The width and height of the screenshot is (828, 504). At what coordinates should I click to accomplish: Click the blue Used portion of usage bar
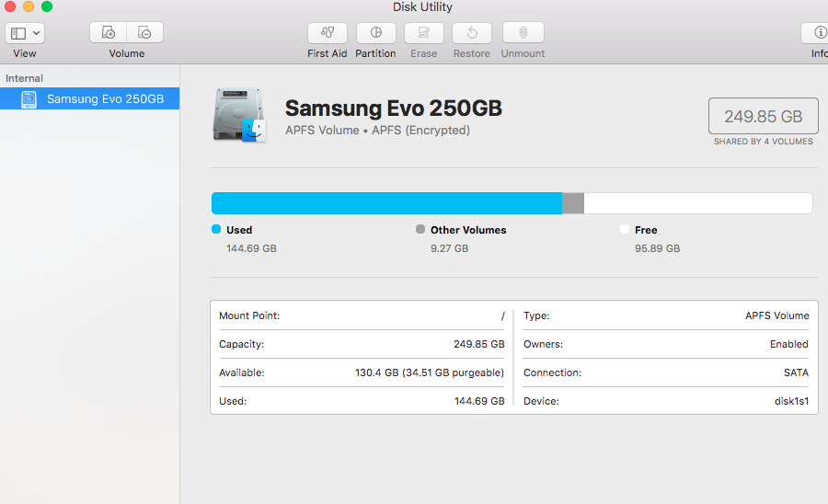coord(386,203)
